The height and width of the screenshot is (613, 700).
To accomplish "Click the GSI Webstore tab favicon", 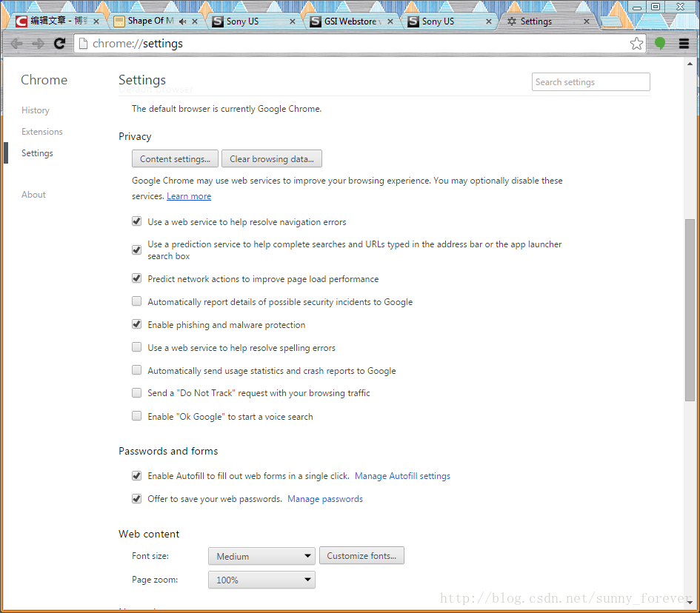I will (x=315, y=21).
